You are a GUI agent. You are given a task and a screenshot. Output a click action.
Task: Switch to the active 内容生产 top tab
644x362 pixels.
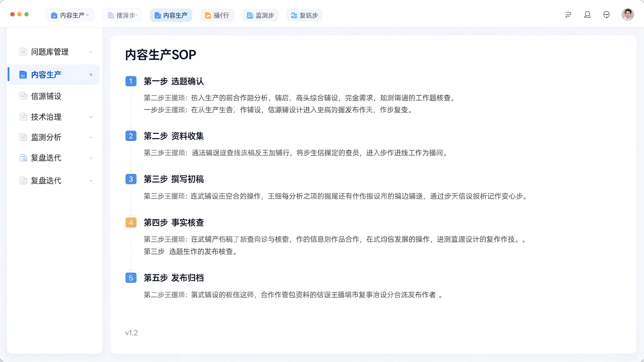pos(171,15)
